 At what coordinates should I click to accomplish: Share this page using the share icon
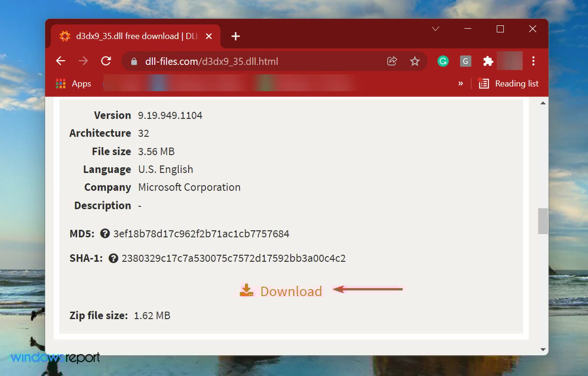pyautogui.click(x=392, y=61)
